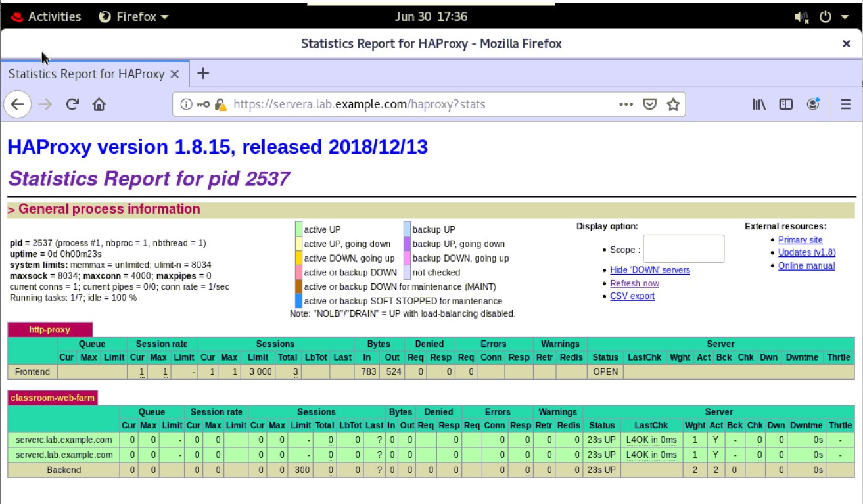863x504 pixels.
Task: Open the Activities overview
Action: (47, 16)
